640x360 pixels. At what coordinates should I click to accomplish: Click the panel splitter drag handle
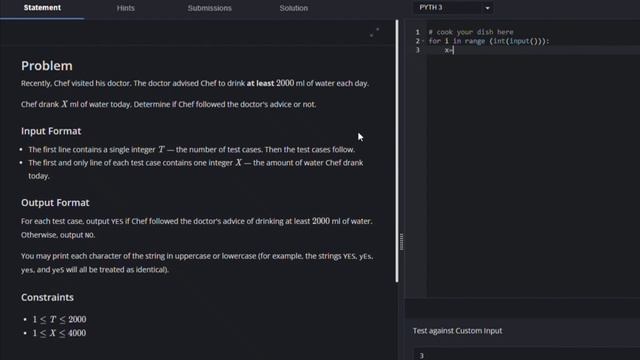click(402, 242)
